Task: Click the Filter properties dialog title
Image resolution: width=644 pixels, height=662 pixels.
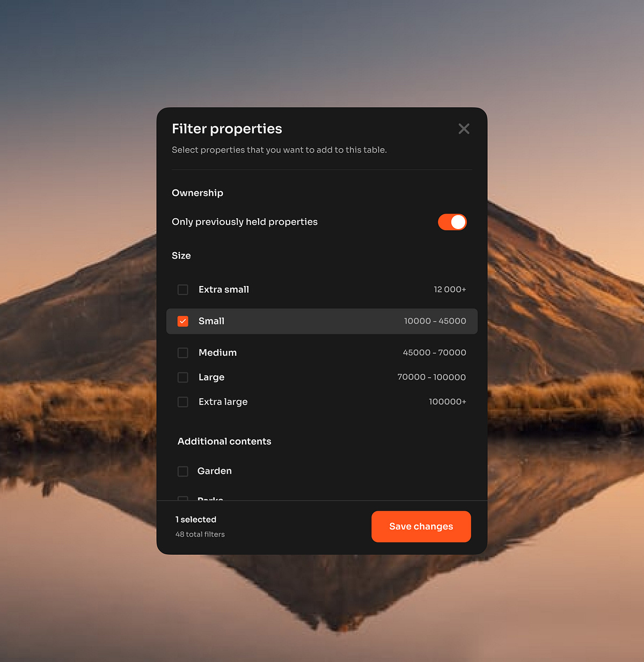Action: pyautogui.click(x=226, y=129)
